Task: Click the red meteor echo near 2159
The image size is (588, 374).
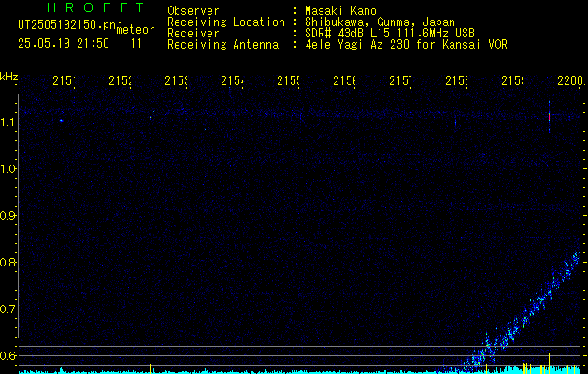Action: tap(549, 117)
